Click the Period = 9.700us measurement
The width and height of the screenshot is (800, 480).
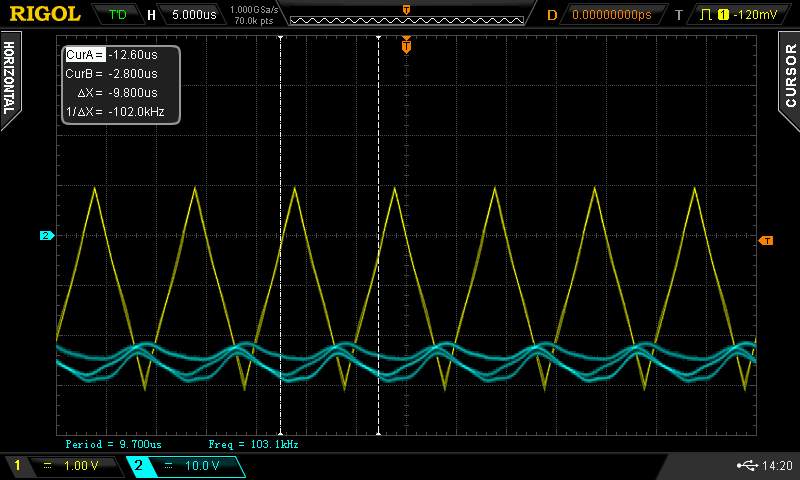click(113, 443)
